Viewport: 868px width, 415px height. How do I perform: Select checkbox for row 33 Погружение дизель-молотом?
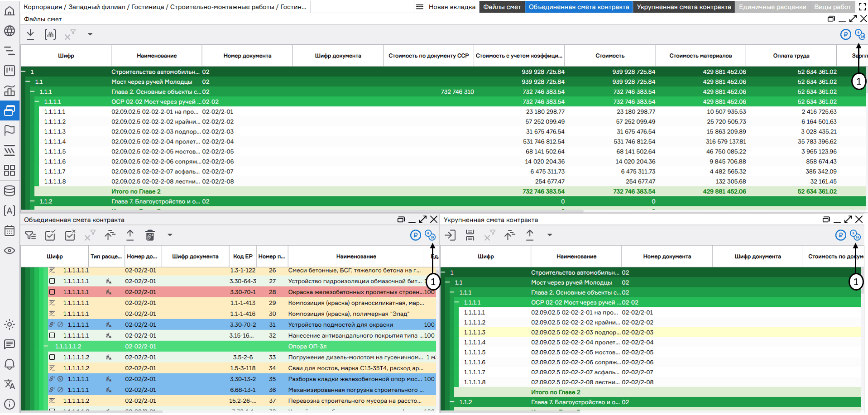(x=52, y=357)
